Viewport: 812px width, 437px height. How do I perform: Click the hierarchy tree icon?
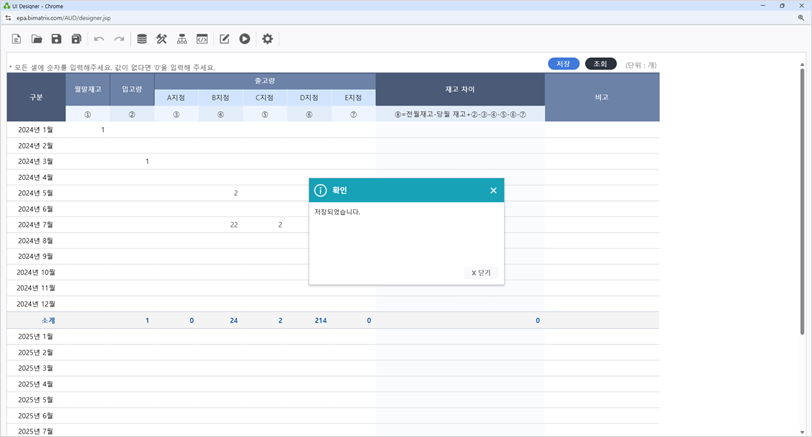point(182,39)
